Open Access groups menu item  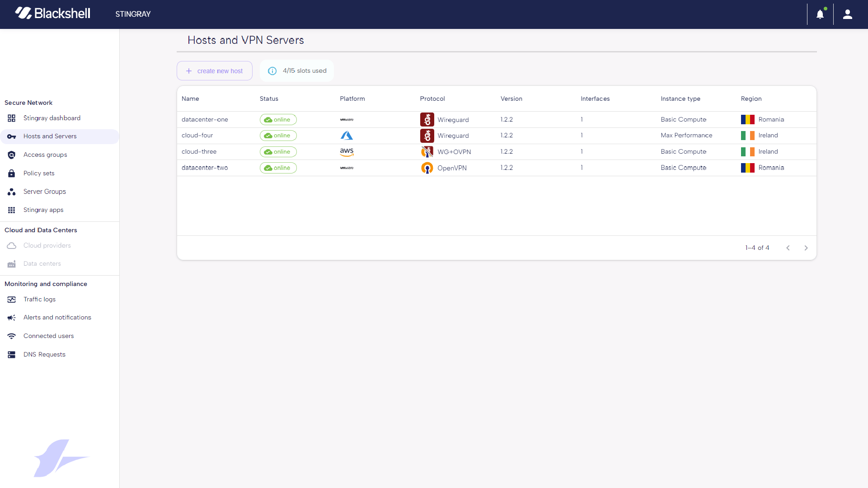[45, 155]
